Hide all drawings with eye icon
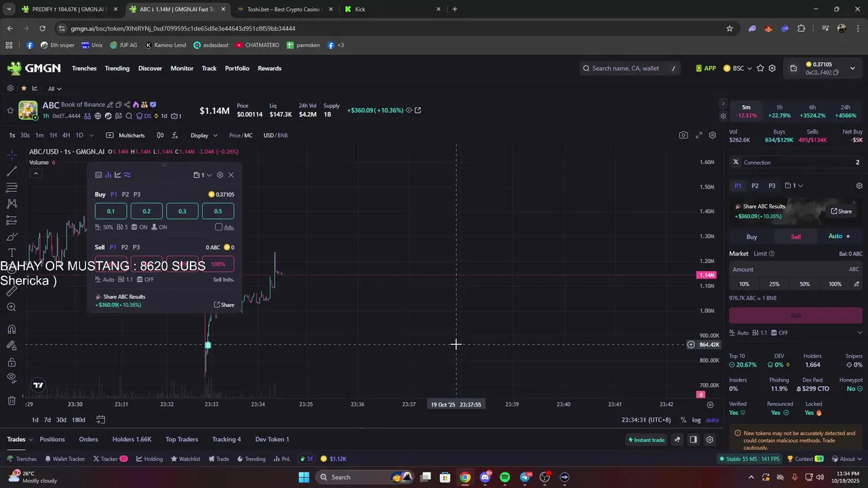868x488 pixels. pyautogui.click(x=12, y=378)
